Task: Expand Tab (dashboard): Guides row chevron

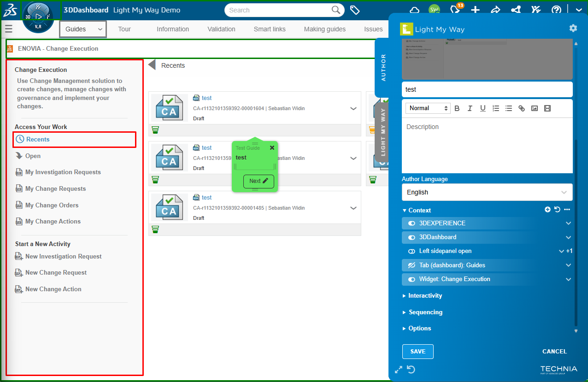Action: point(568,265)
